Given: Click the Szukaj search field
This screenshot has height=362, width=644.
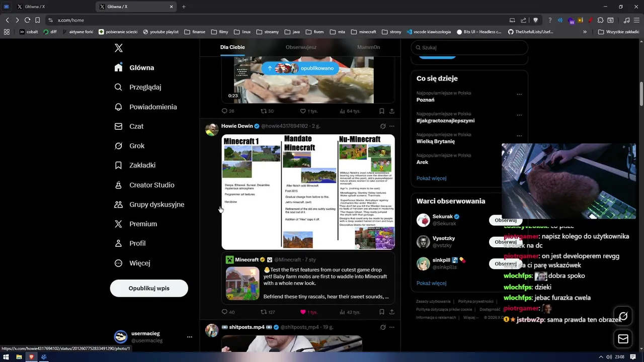Looking at the screenshot, I should [469, 47].
